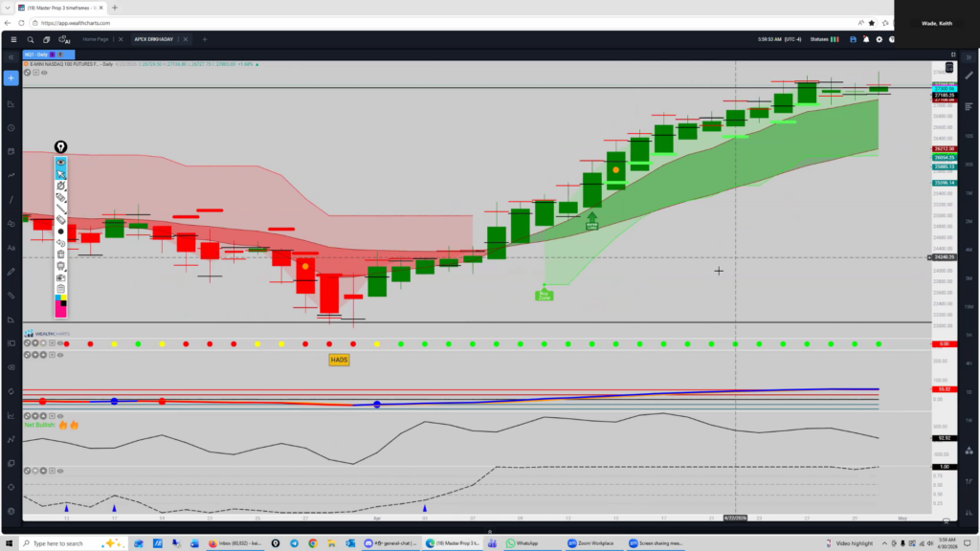This screenshot has width=980, height=551.
Task: Select shapes tool in left sidebar
Action: [x=11, y=224]
